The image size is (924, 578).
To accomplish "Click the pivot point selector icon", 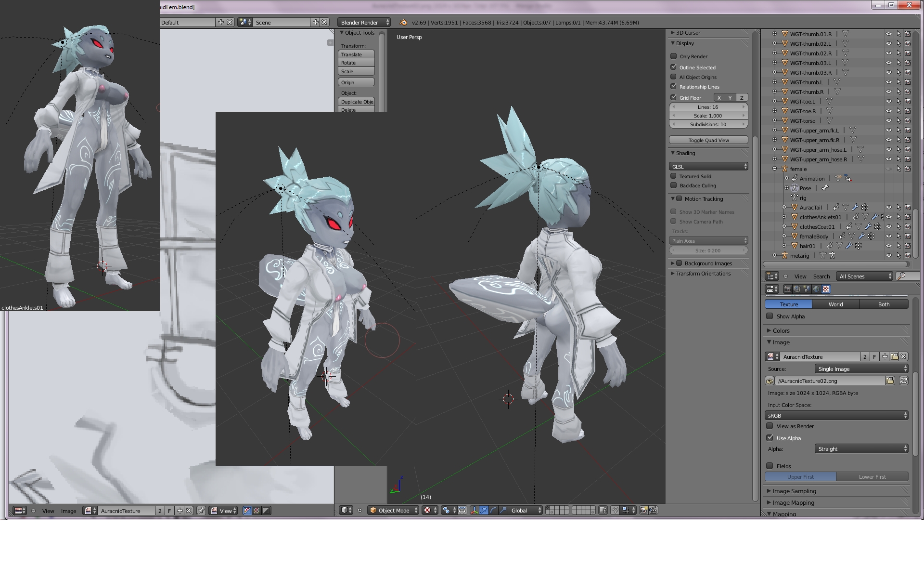I will click(x=446, y=511).
